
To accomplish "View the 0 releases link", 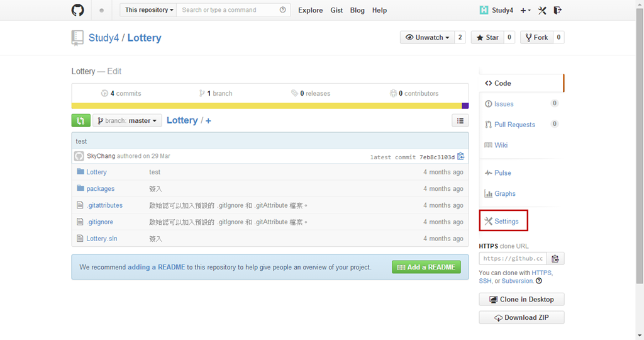I will point(311,93).
